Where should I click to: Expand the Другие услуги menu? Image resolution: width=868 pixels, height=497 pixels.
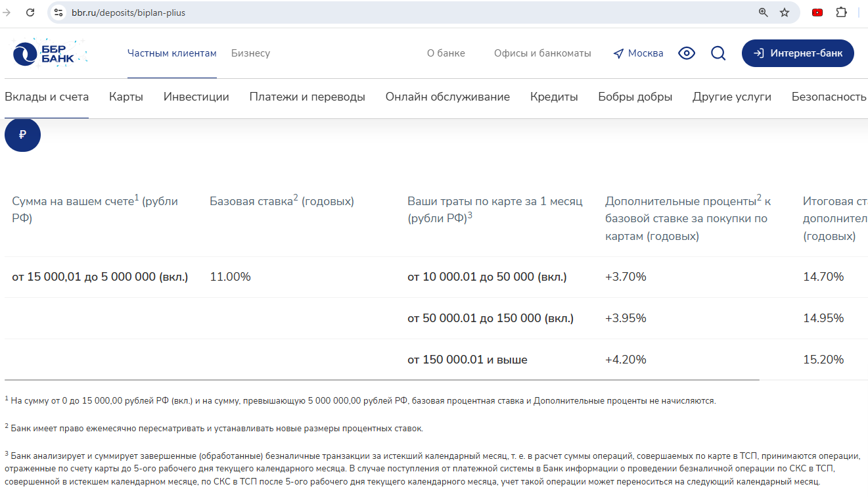tap(731, 97)
